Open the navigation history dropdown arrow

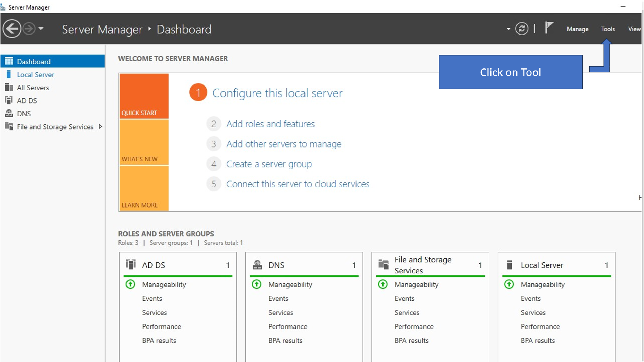(x=41, y=28)
